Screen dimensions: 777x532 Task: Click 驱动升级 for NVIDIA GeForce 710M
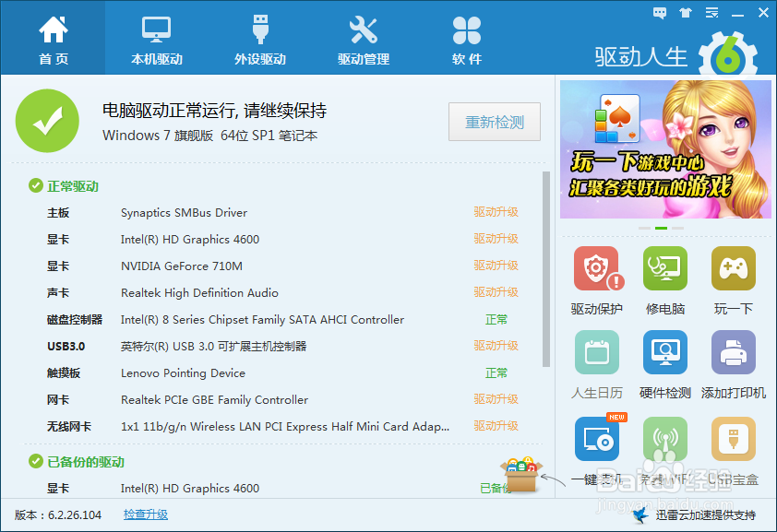click(496, 266)
